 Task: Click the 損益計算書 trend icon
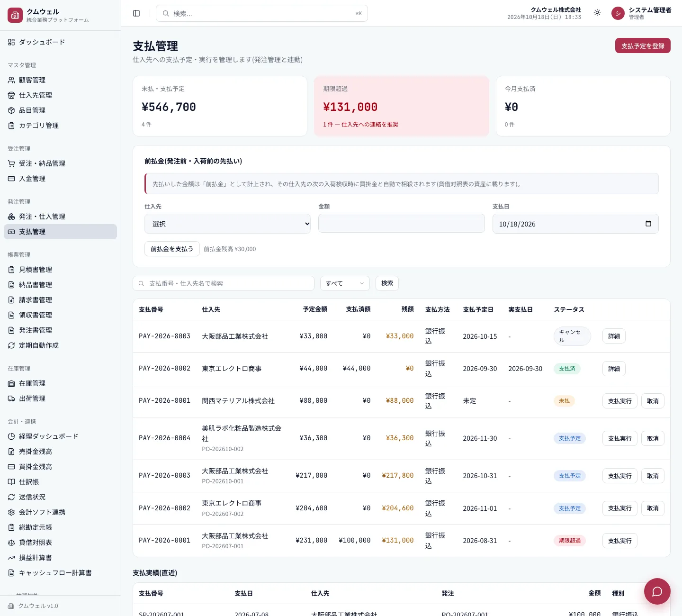point(11,558)
